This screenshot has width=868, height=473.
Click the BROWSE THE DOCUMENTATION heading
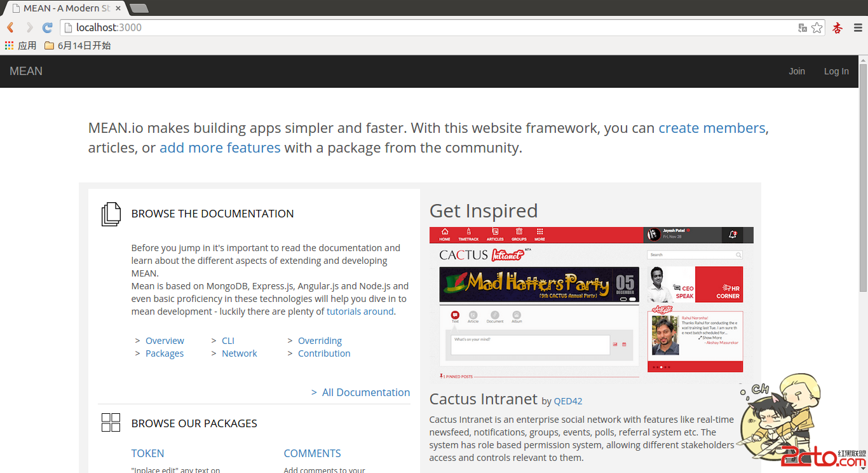click(212, 214)
